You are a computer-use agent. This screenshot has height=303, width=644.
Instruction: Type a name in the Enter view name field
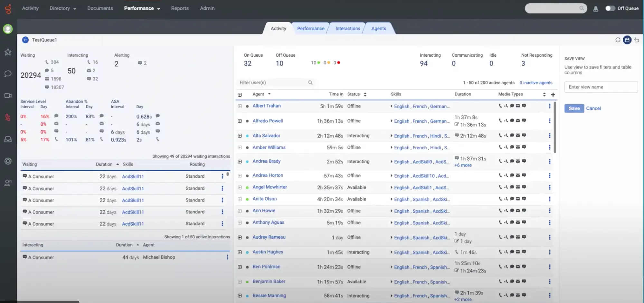point(601,87)
